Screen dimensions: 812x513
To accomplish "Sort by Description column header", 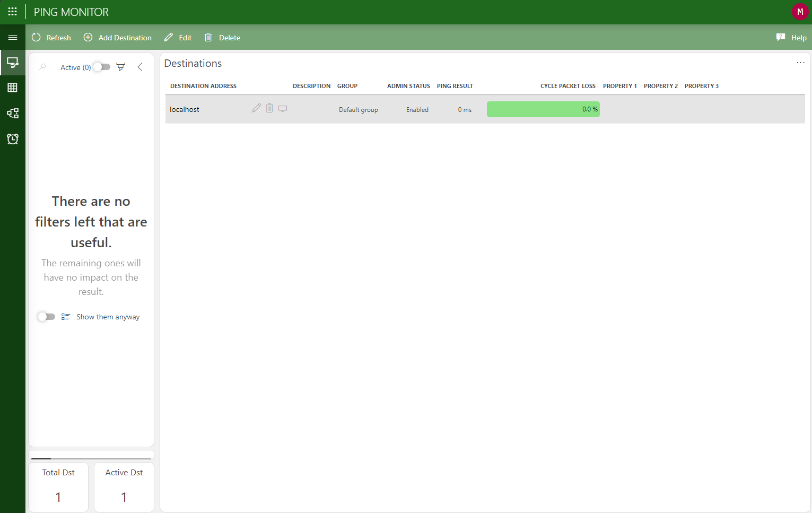I will 311,86.
